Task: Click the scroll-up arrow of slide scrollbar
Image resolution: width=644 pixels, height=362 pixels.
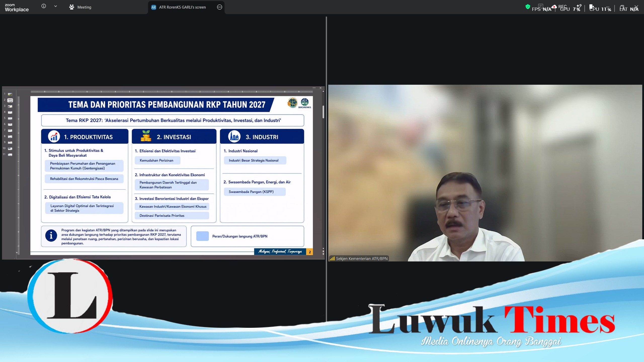Action: click(x=323, y=92)
